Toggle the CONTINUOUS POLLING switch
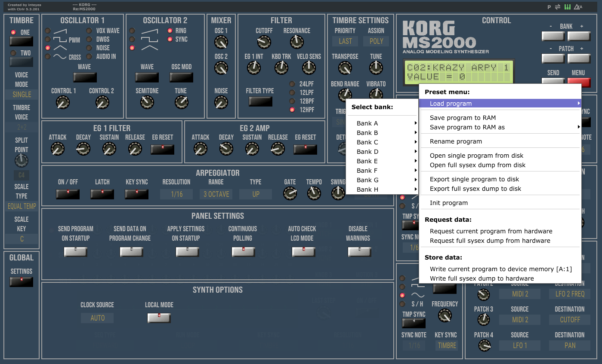Image resolution: width=602 pixels, height=364 pixels. pyautogui.click(x=243, y=252)
